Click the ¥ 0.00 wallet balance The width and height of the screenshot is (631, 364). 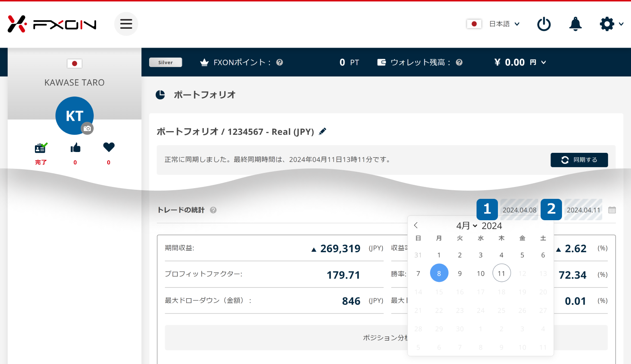coord(509,62)
